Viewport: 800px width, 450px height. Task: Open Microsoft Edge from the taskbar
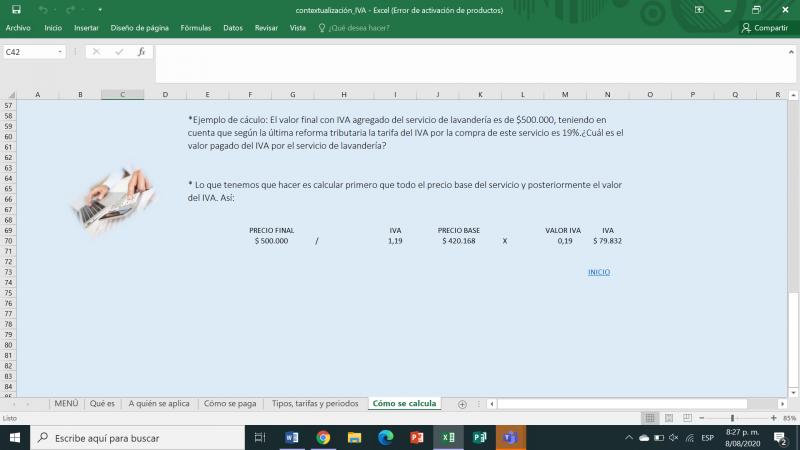[386, 438]
